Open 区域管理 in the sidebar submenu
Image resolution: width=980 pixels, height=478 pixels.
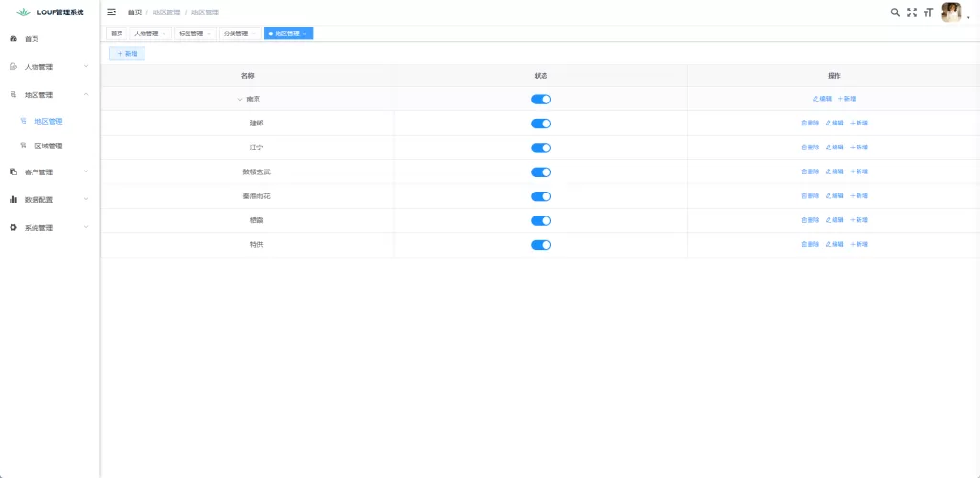coord(48,147)
